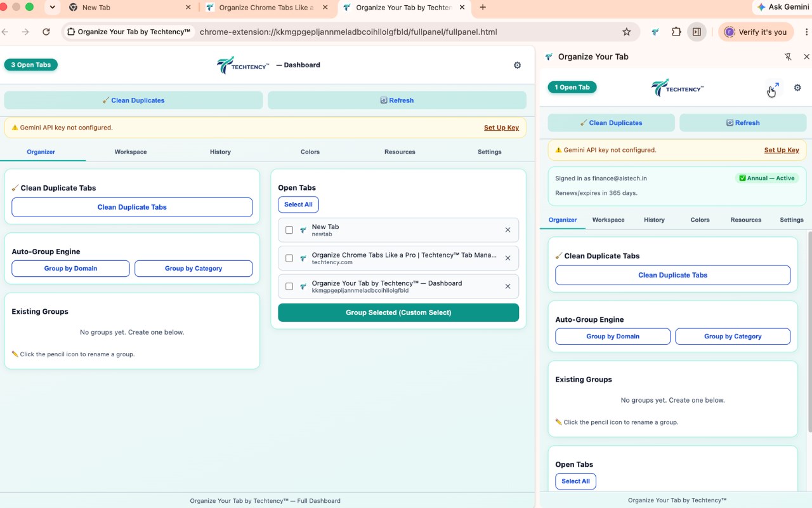Click the address bar URL field
Image resolution: width=812 pixels, height=508 pixels.
[x=348, y=32]
